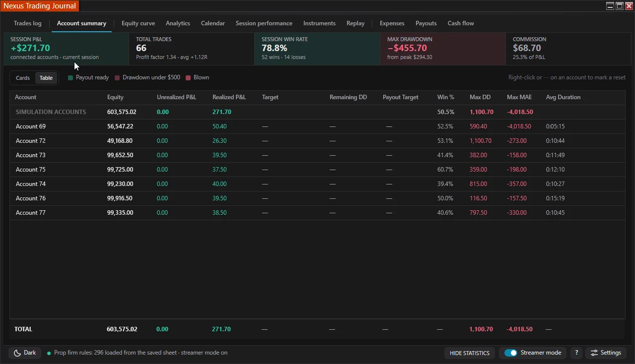Click the Session Win Rate stat card
635x364 pixels.
[x=317, y=49]
